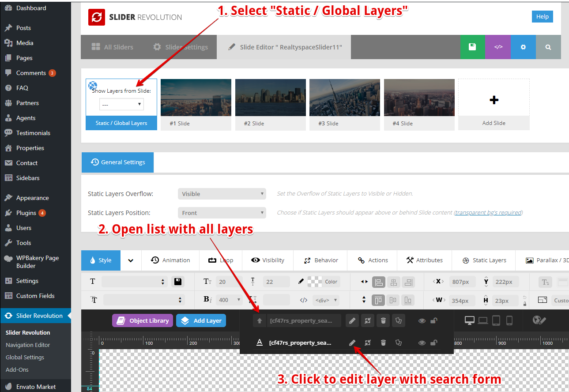Align layer vertically to middle
This screenshot has width=569, height=392.
click(393, 300)
